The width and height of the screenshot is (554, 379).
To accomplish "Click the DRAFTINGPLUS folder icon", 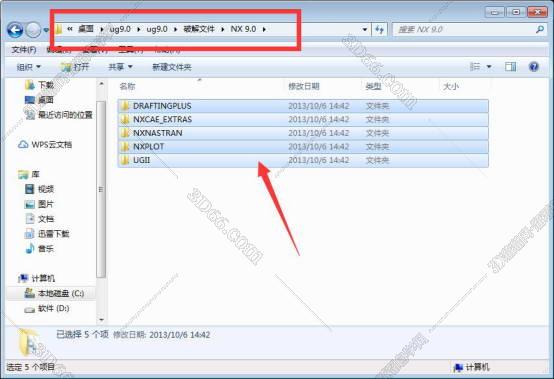I will point(124,106).
